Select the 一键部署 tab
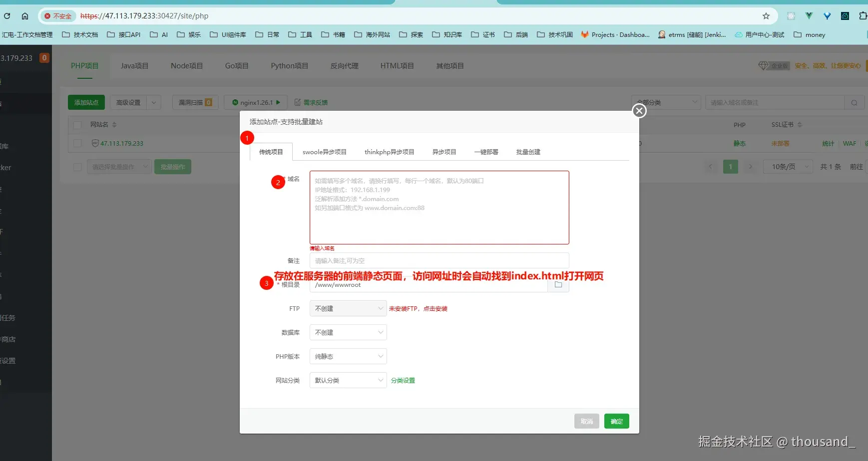868x461 pixels. coord(486,152)
